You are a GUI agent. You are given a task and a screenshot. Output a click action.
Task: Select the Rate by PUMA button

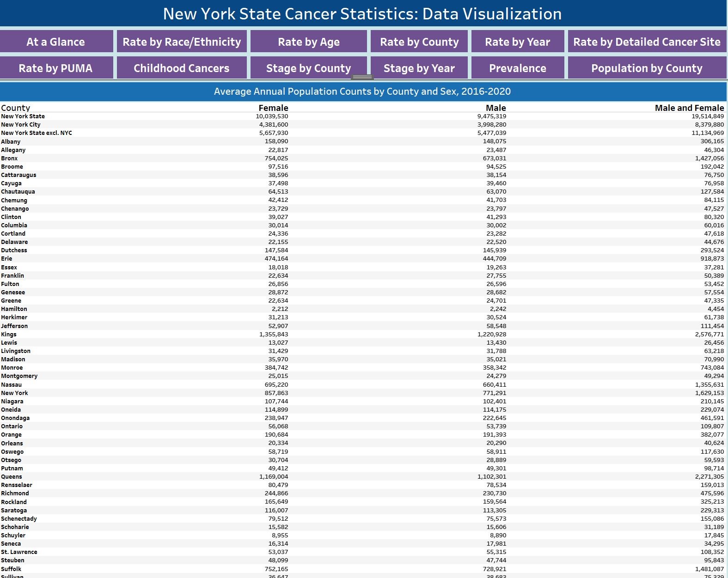pyautogui.click(x=56, y=68)
